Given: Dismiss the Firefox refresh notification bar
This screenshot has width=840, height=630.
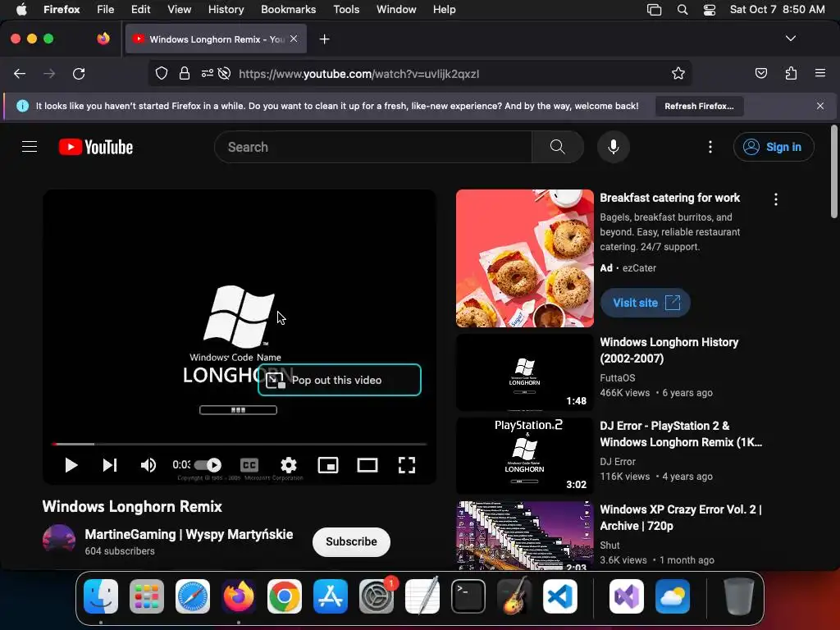Looking at the screenshot, I should [820, 106].
